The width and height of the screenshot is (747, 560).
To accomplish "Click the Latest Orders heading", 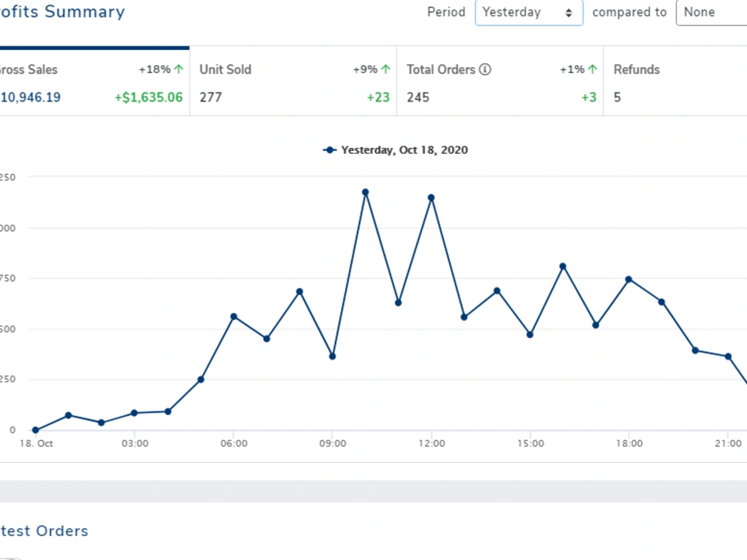I will pos(44,531).
